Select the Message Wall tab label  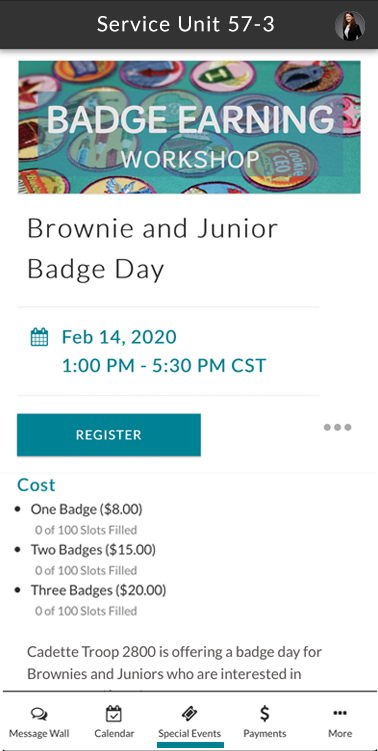(39, 734)
